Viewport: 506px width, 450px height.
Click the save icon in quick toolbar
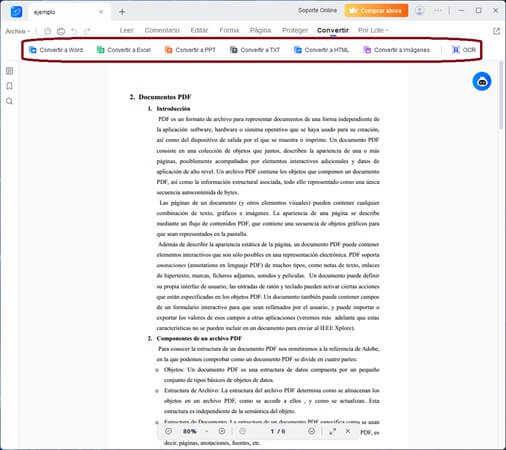click(48, 31)
